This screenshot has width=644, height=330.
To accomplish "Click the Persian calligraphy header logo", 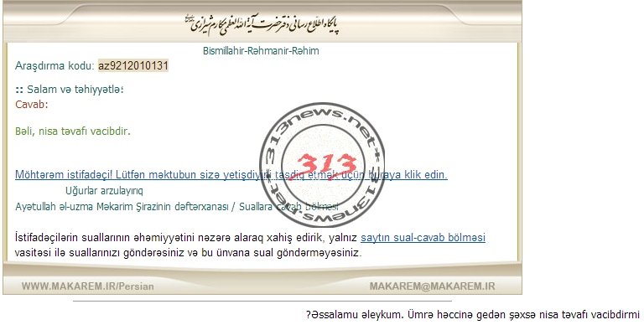I will click(x=262, y=24).
